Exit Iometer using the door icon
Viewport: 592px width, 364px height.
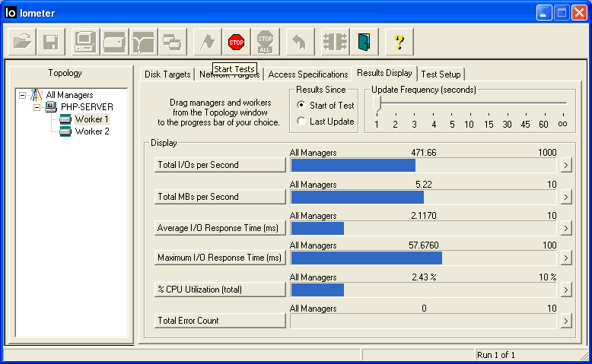(x=364, y=42)
